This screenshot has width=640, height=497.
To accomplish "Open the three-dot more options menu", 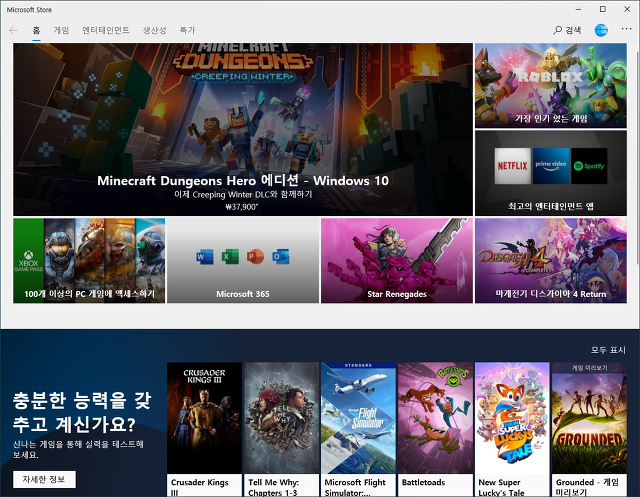I will [627, 29].
